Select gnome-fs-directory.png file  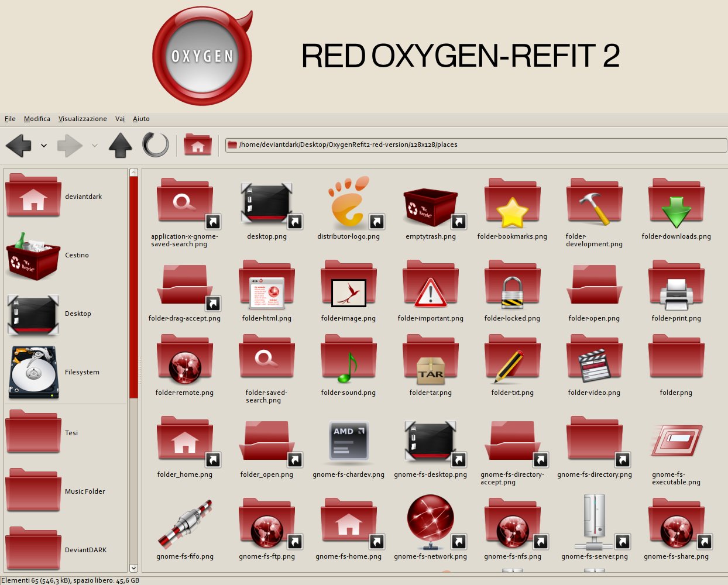click(x=595, y=447)
